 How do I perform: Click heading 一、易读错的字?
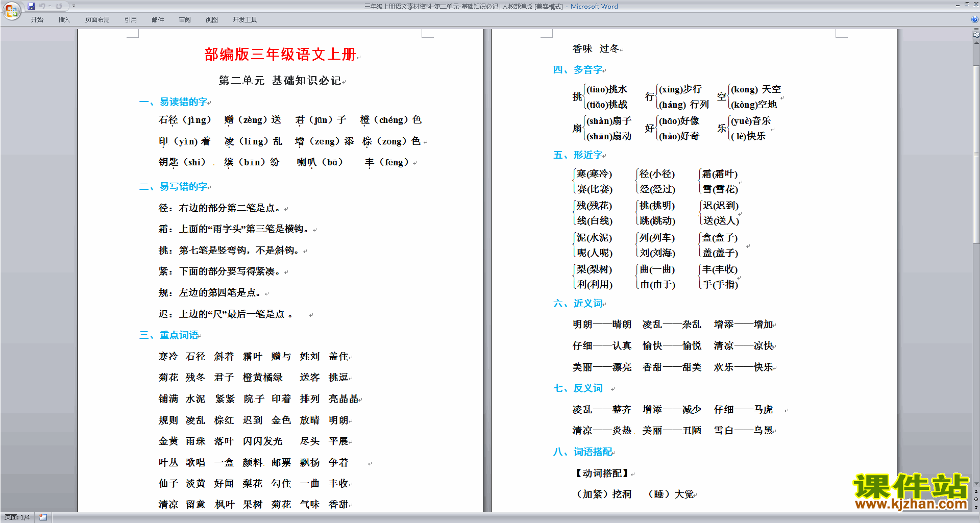[x=174, y=102]
